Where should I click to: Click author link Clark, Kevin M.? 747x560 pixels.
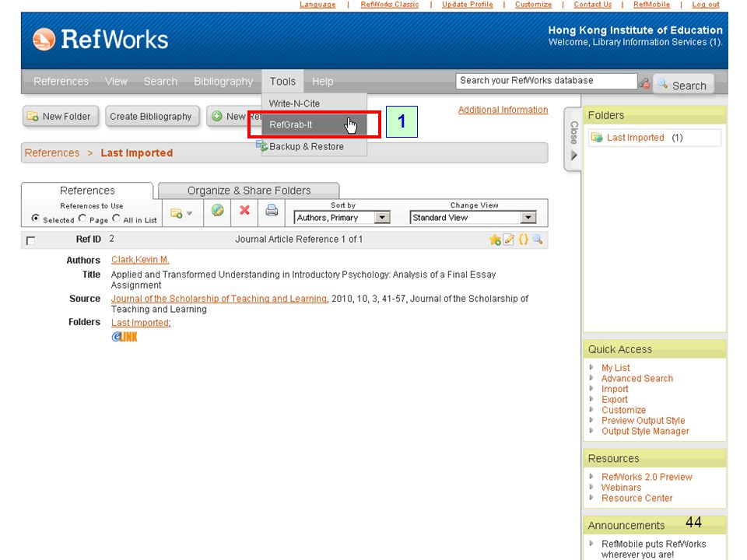[x=140, y=260]
